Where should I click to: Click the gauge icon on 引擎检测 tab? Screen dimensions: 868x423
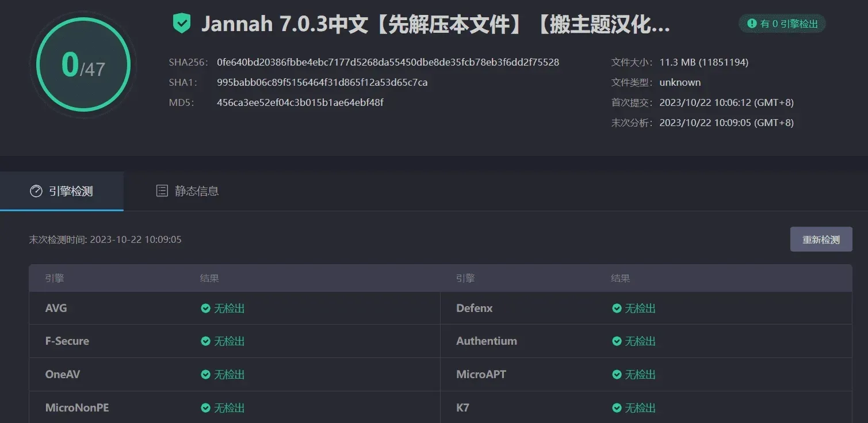coord(36,191)
